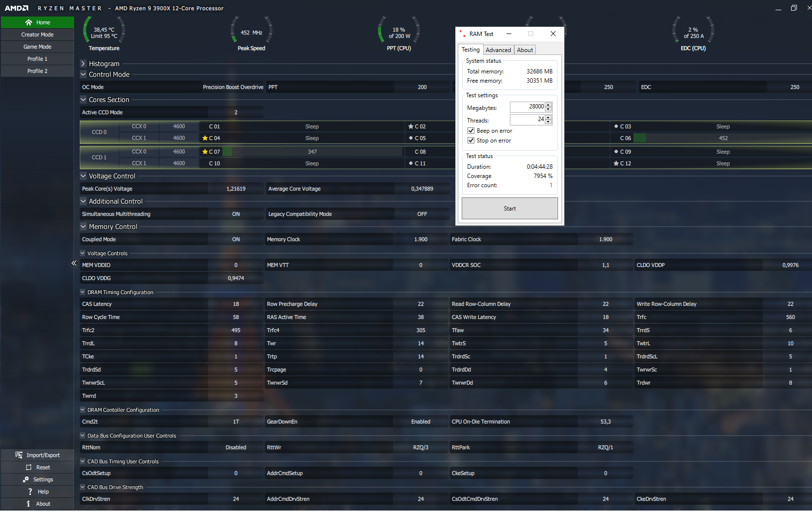Select Profile 1 in the sidebar
This screenshot has height=512, width=812.
coord(37,59)
